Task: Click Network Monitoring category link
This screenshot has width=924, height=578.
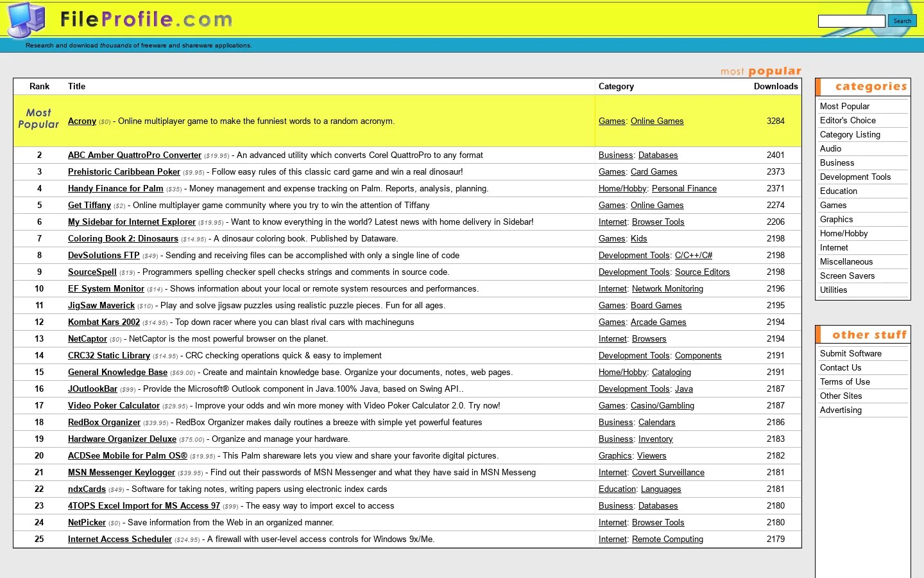Action: [x=667, y=289]
